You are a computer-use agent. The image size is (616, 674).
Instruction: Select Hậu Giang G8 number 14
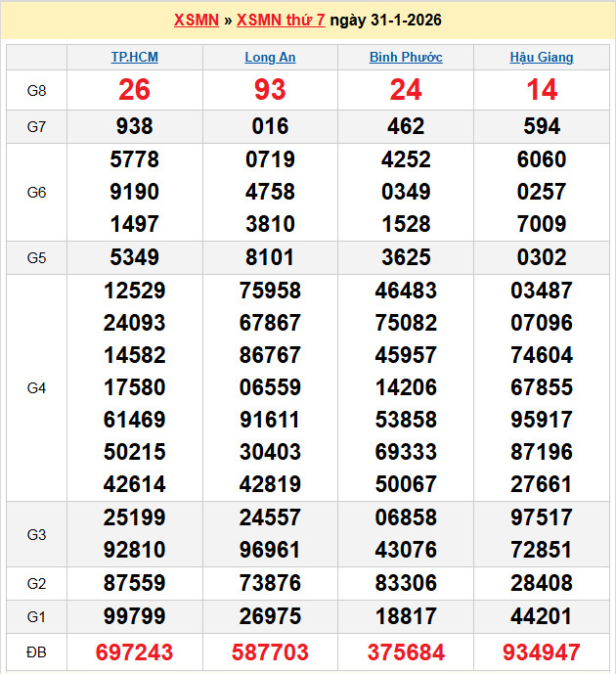[542, 91]
